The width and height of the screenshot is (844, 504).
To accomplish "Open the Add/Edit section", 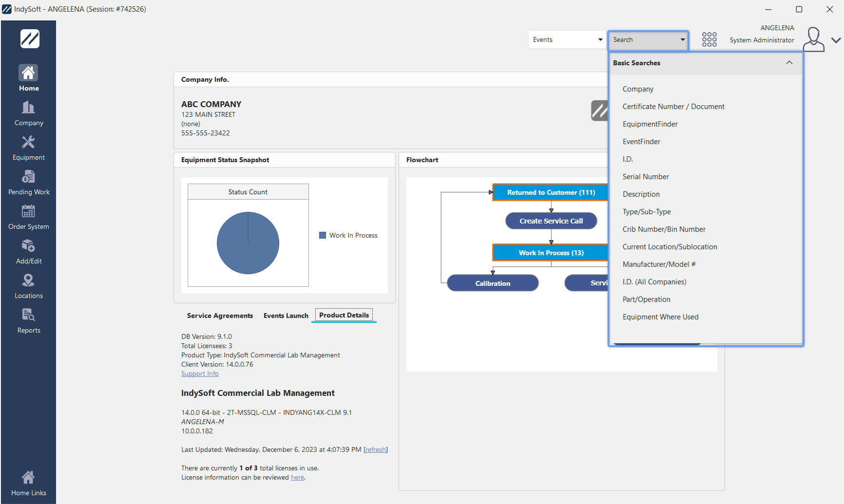I will click(x=29, y=252).
